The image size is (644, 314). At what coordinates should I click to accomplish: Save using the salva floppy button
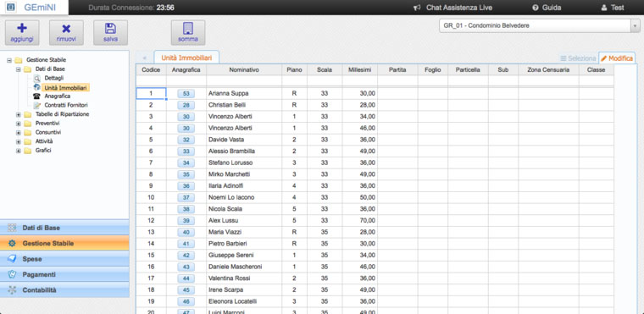coord(110,32)
